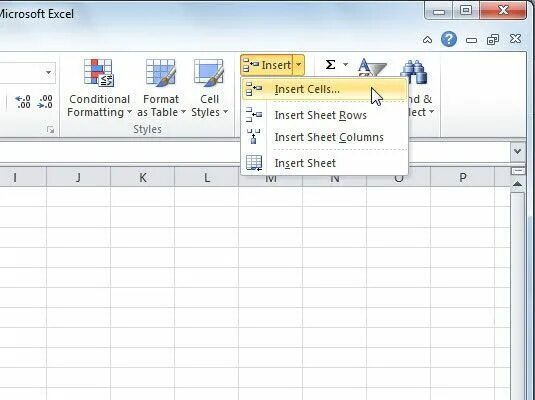This screenshot has height=400, width=535.
Task: Open the Insert button dropdown arrow
Action: [x=298, y=65]
